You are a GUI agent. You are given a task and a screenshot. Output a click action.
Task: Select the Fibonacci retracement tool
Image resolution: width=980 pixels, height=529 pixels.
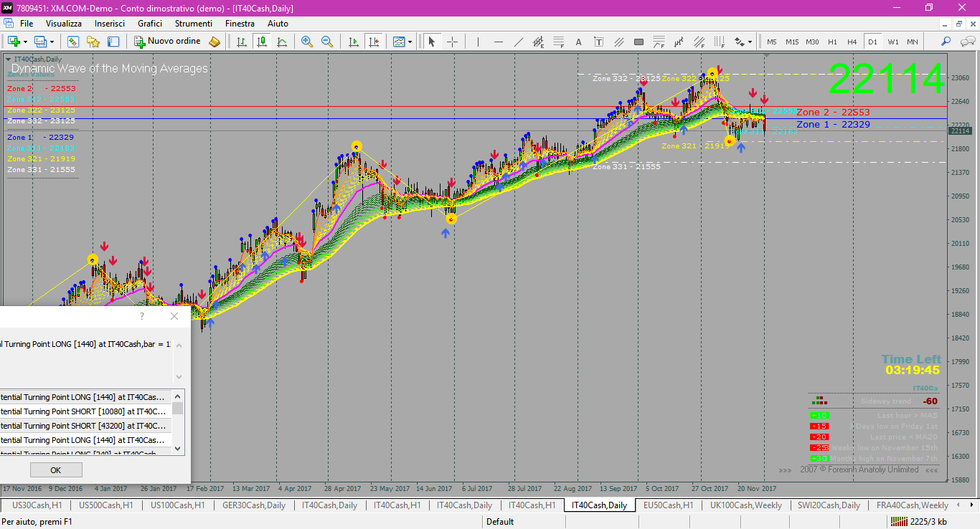558,42
